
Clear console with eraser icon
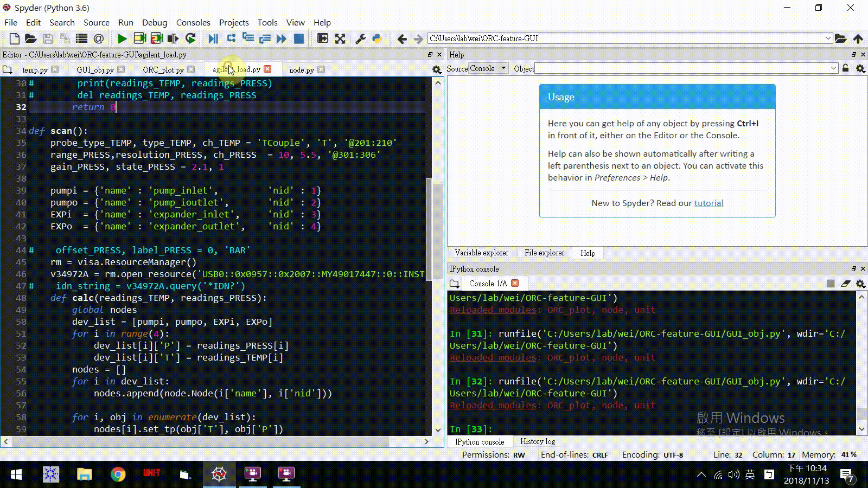pyautogui.click(x=845, y=284)
